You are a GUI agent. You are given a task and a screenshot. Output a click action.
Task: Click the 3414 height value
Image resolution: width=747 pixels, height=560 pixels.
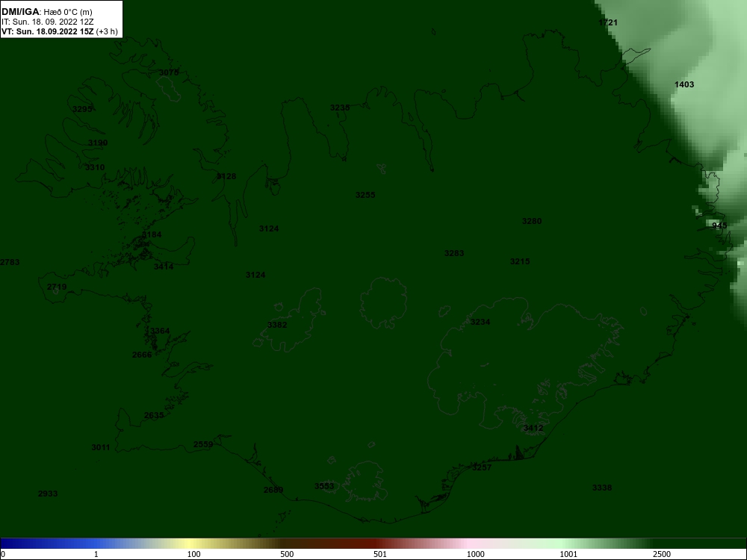click(164, 267)
